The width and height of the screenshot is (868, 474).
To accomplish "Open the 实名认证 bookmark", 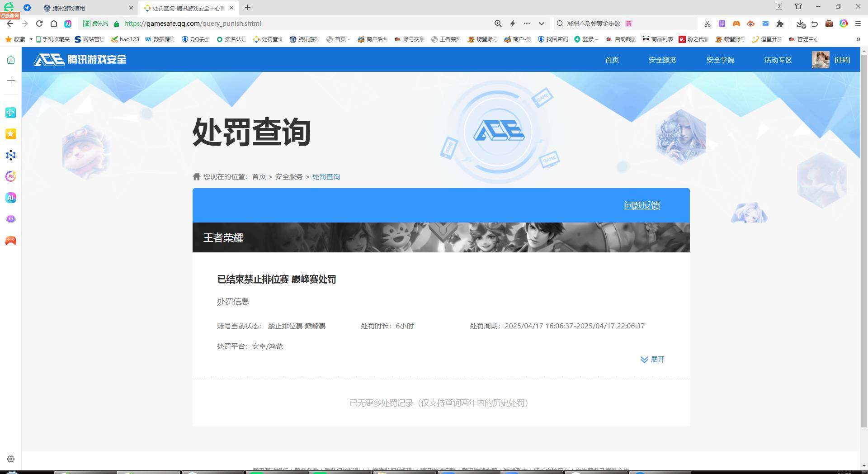I will click(x=231, y=39).
